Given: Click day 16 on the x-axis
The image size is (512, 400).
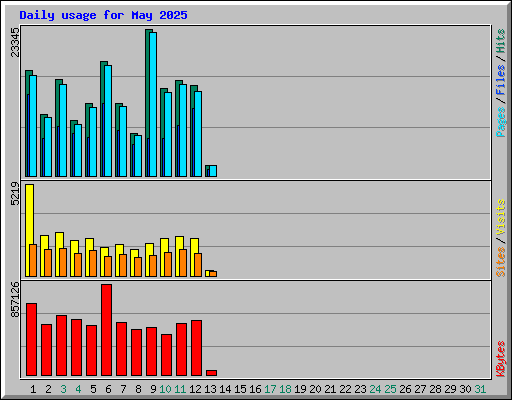Looking at the screenshot, I should pos(255,389).
